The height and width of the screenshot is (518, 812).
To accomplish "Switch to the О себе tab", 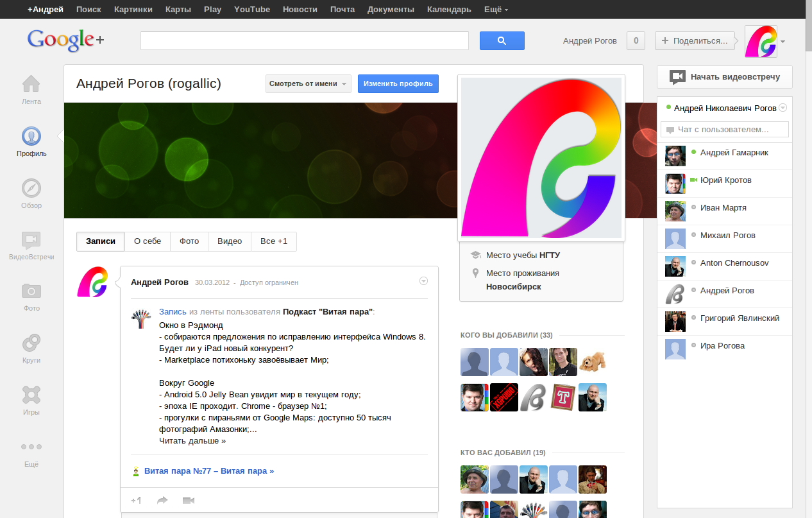I will 148,241.
